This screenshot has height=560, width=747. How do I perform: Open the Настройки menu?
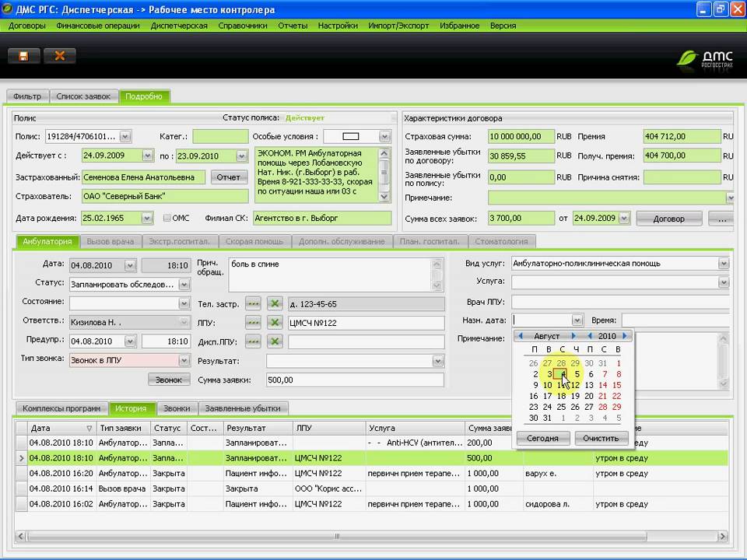[x=338, y=26]
